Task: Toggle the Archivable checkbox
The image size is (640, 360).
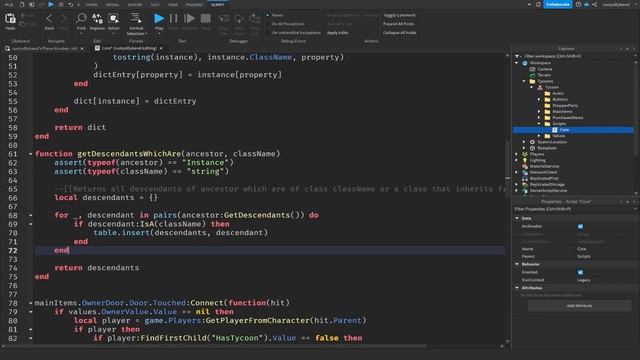Action: 580,226
